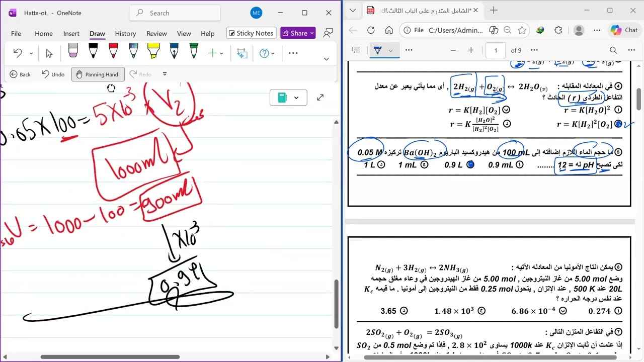Open PDF table of contents icon
644x362 pixels.
pos(356,50)
